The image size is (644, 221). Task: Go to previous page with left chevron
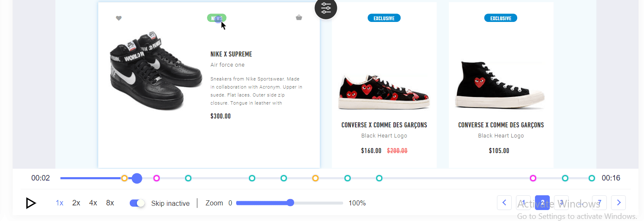tap(504, 203)
